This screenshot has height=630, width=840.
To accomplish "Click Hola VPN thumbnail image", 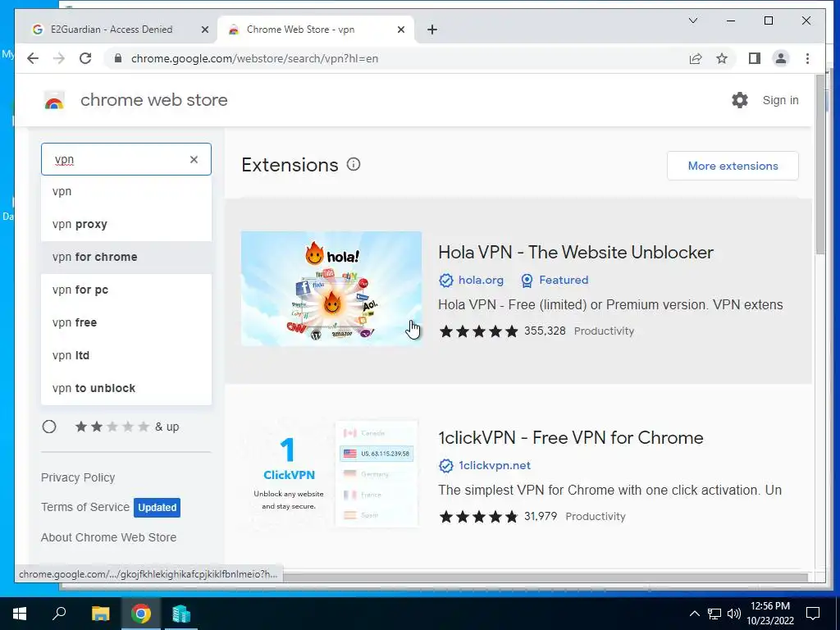I will [331, 288].
